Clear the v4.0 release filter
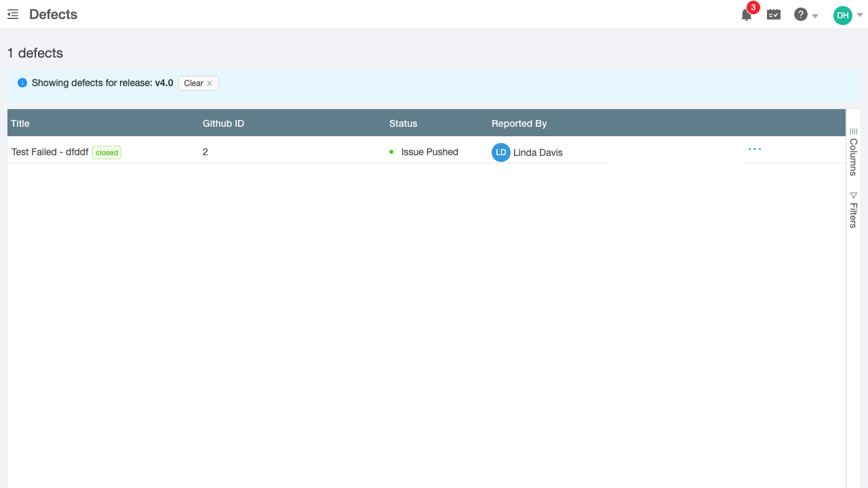The image size is (868, 488). click(x=197, y=83)
